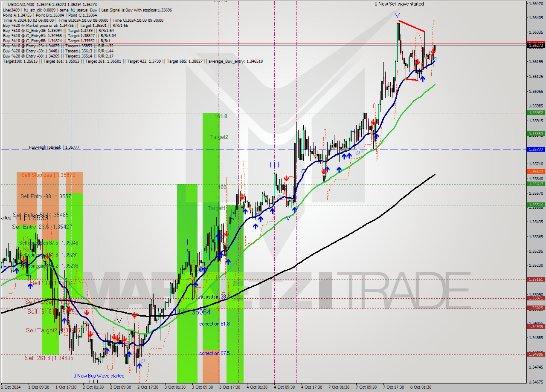This screenshot has height=392, width=546.
Task: Click the 'Sell Entry -50 | 1.35485' label
Action: [x=41, y=215]
